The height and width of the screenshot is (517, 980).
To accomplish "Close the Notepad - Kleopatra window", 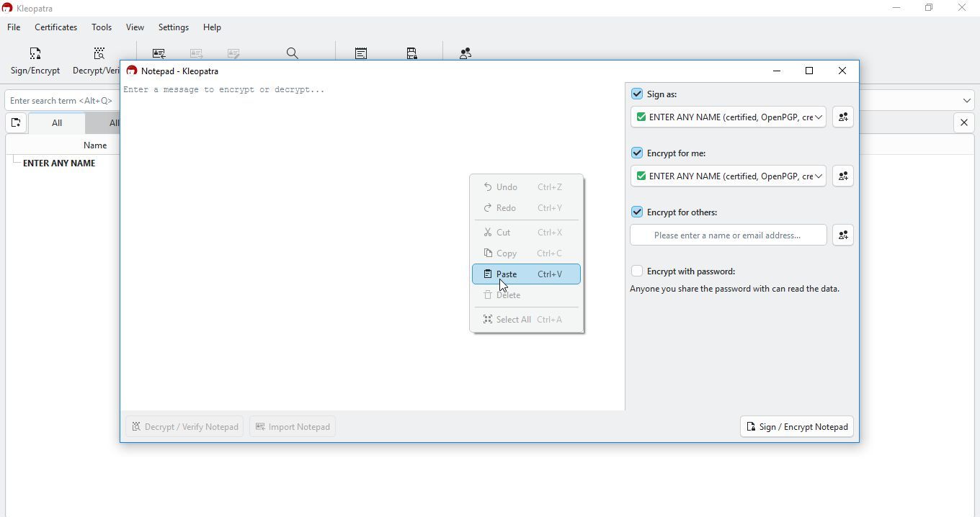I will [842, 71].
